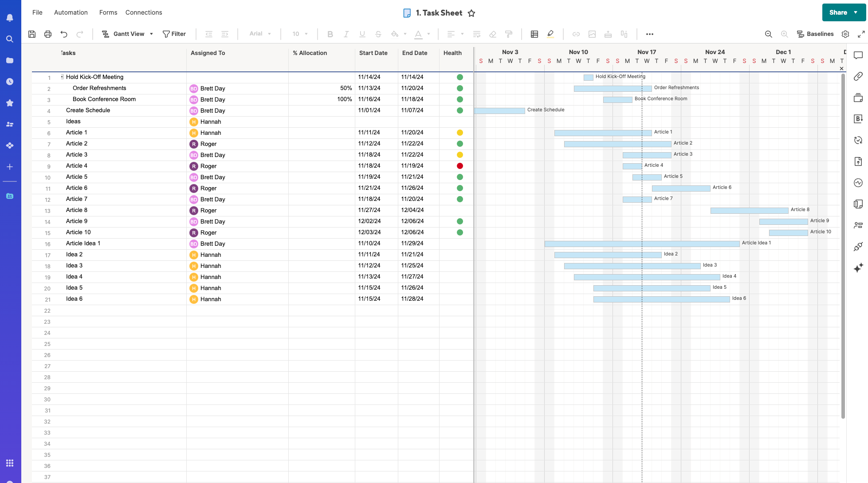Toggle italic formatting in the toolbar
Screen dimensions: 868x483
(346, 34)
